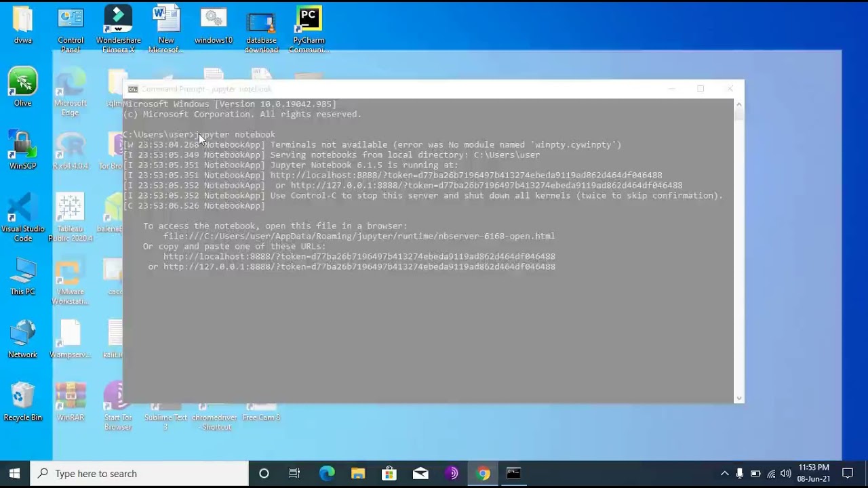Click Command Prompt scrollbar down arrow
This screenshot has width=868, height=488.
tap(739, 398)
